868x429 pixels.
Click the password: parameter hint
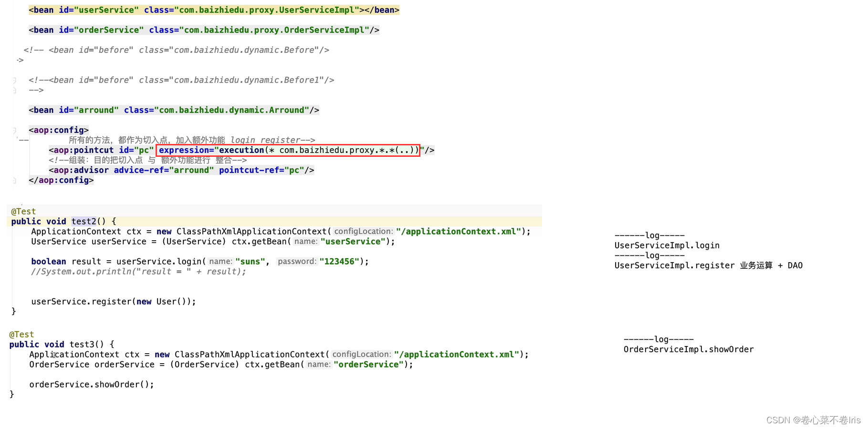297,261
